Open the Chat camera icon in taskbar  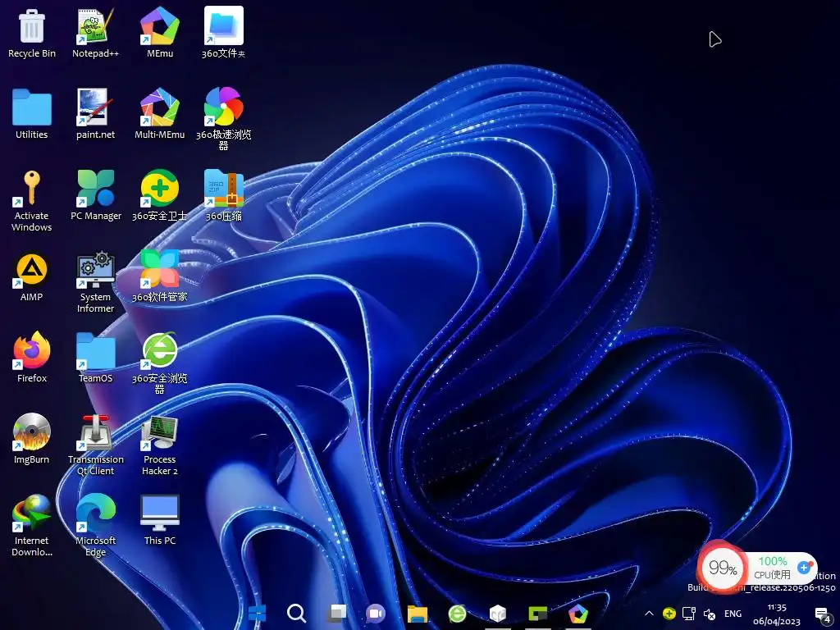(376, 614)
